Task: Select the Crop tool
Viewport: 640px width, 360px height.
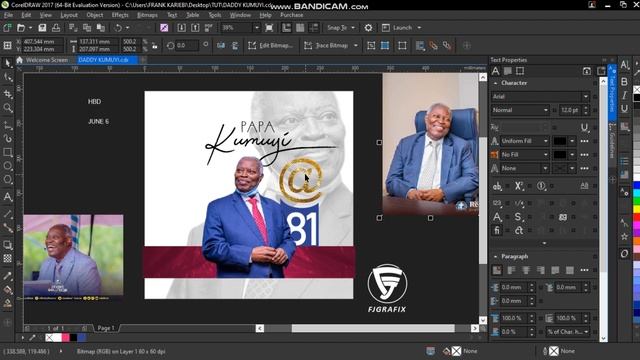Action: [7, 93]
